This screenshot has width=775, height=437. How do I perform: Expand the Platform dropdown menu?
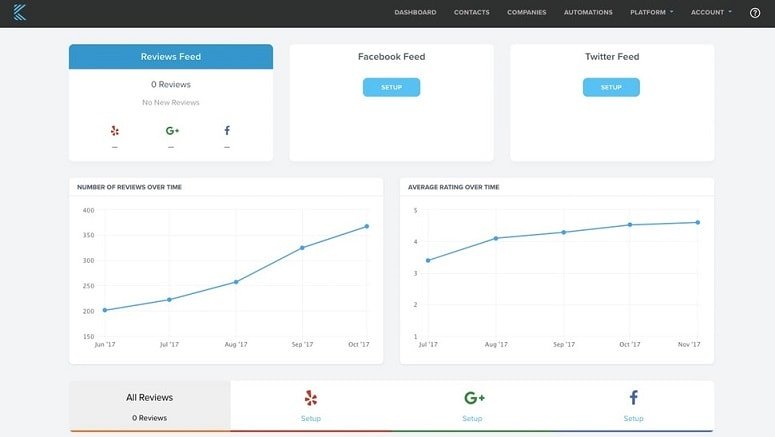coord(651,12)
